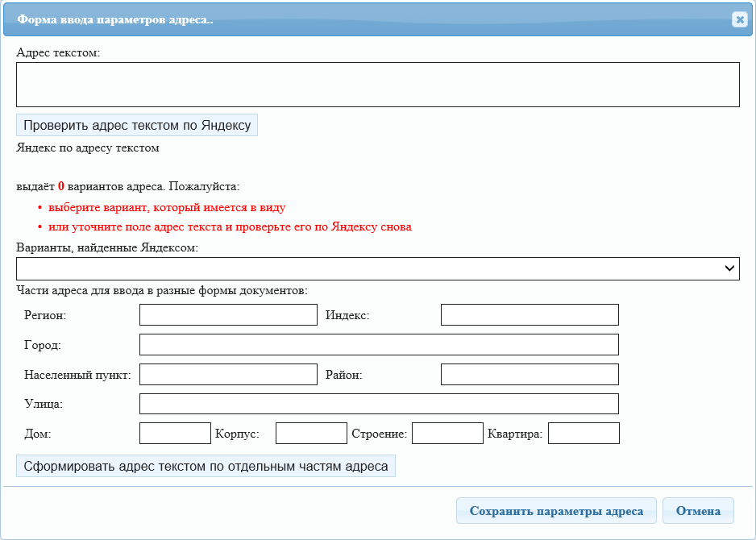The image size is (756, 540).
Task: Save with 'Сохранить параметры адреса' button
Action: pyautogui.click(x=556, y=511)
